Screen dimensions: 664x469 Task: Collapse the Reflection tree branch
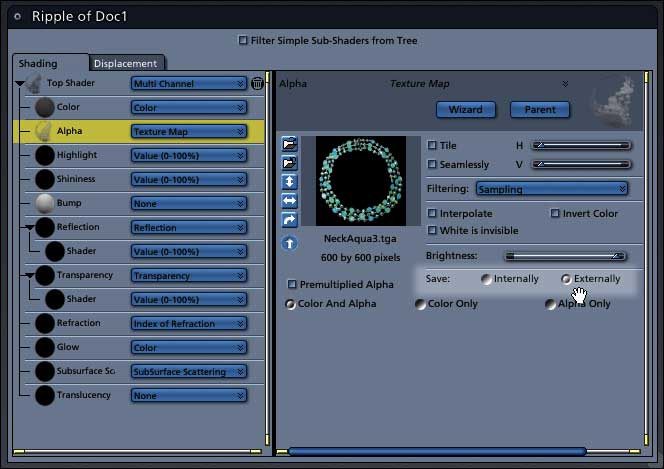pos(30,228)
